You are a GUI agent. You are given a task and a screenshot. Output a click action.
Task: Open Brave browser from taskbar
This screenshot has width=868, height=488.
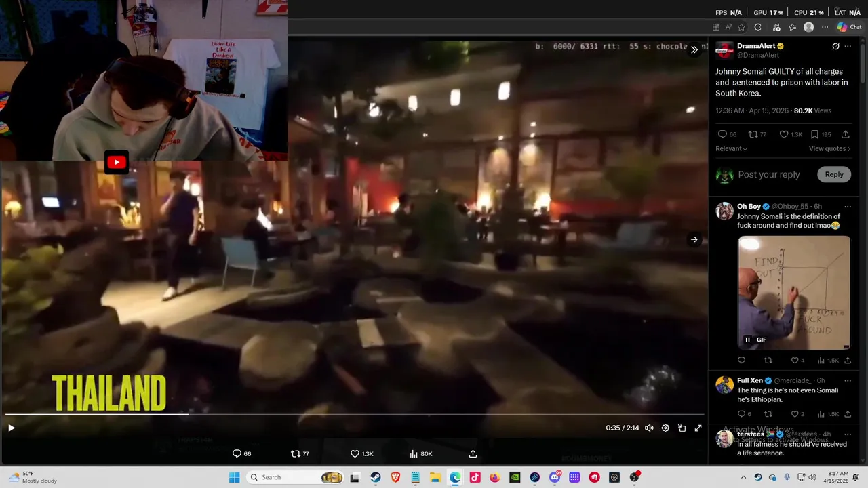[395, 477]
